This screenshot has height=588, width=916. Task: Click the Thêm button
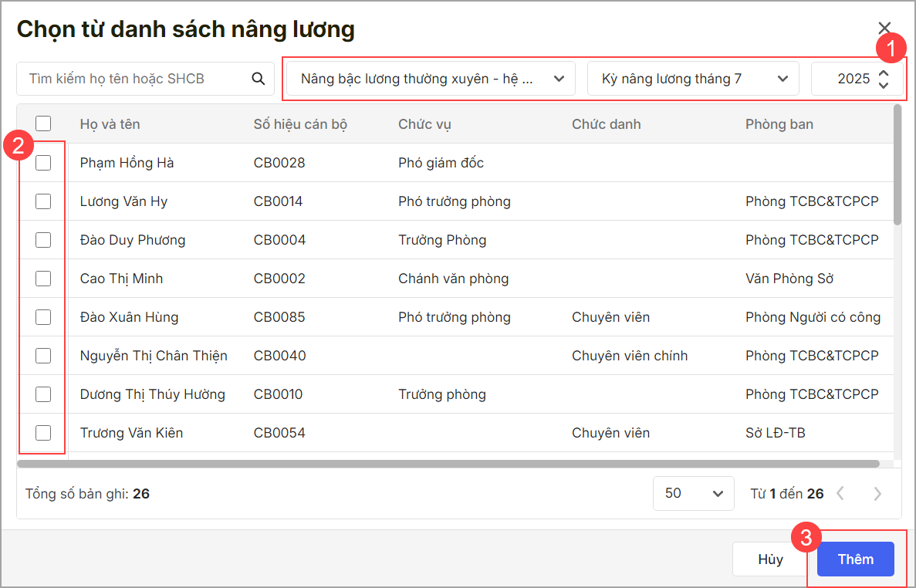point(855,559)
